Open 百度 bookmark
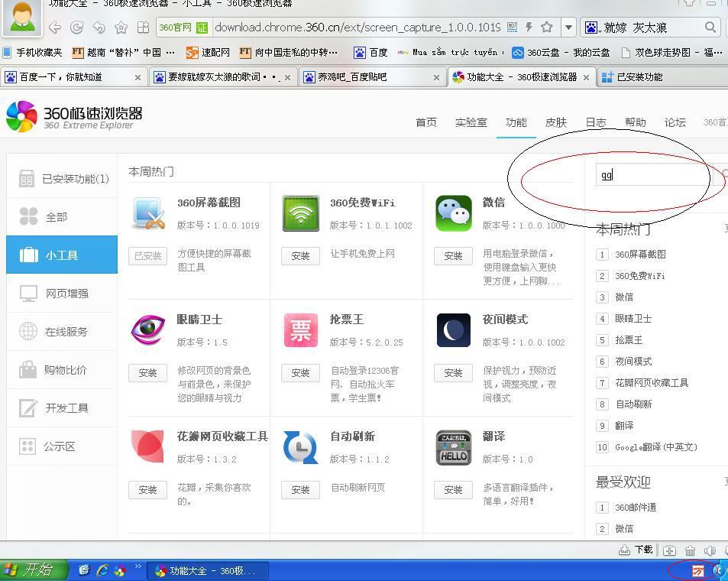This screenshot has width=728, height=581. (370, 53)
